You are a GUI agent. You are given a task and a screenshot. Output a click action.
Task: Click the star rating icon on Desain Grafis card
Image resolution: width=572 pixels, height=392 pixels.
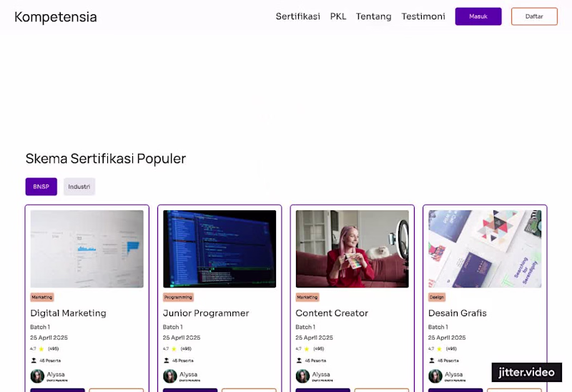point(439,349)
